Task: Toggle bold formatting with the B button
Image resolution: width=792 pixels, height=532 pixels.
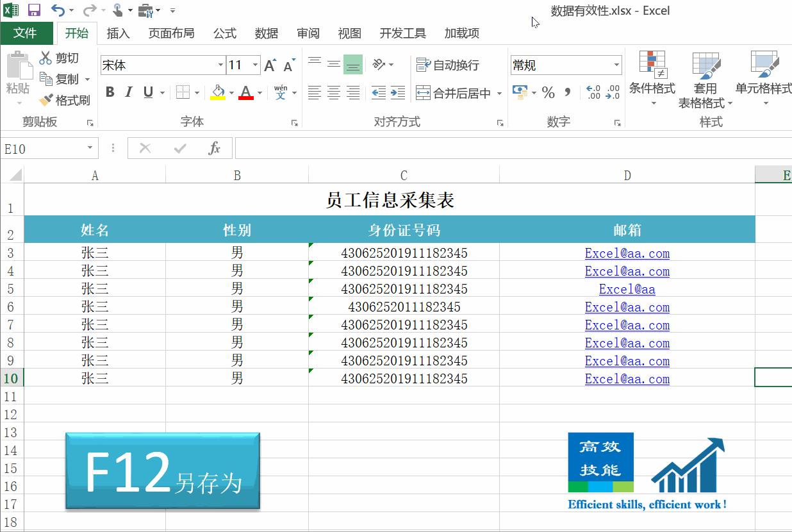Action: [109, 92]
